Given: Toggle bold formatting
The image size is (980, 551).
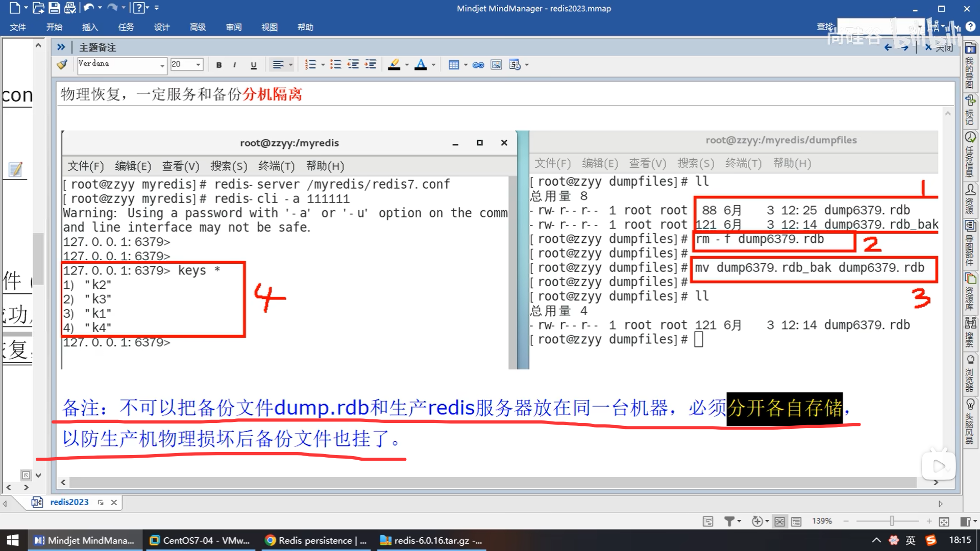Looking at the screenshot, I should point(219,65).
